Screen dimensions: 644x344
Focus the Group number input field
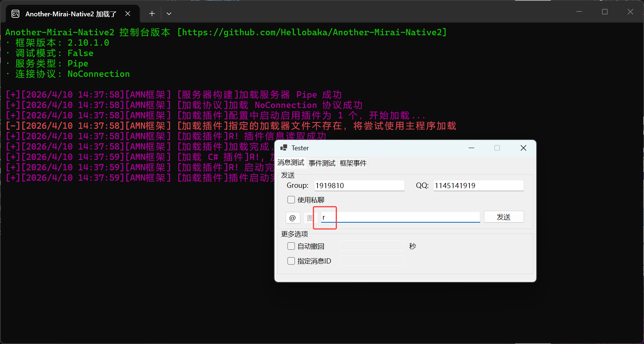point(359,186)
